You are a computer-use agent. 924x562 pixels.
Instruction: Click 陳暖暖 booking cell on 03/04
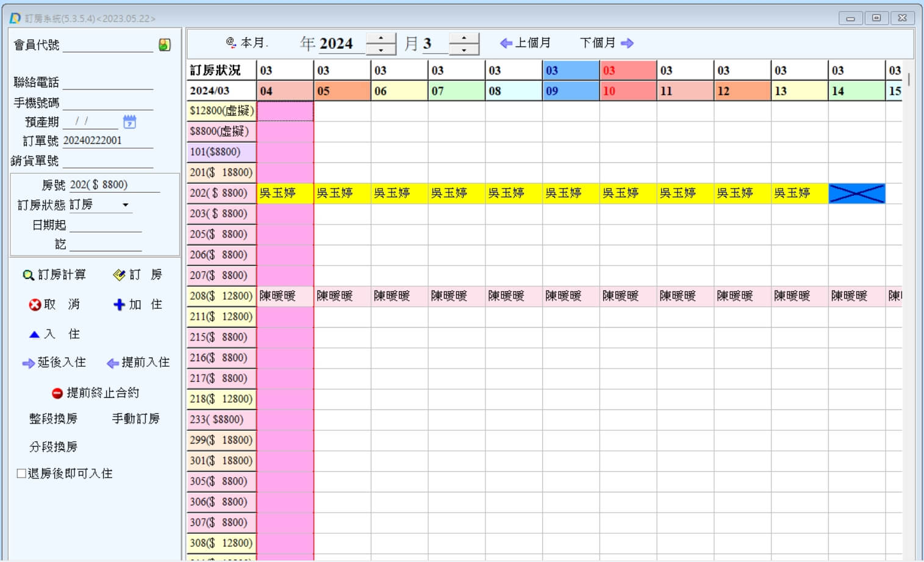click(x=285, y=296)
